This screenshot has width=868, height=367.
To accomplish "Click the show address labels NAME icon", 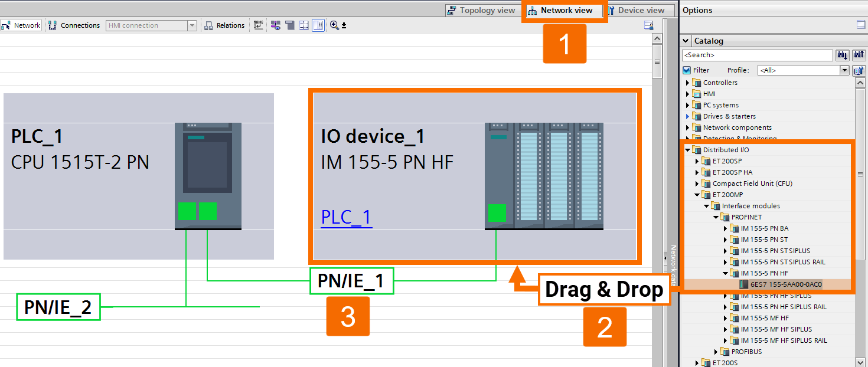I will coord(258,25).
